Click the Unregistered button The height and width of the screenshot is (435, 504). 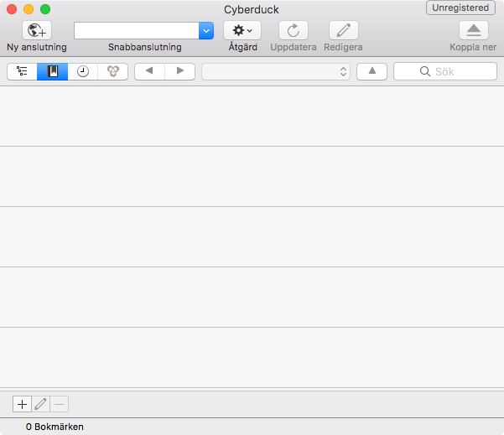pyautogui.click(x=460, y=8)
